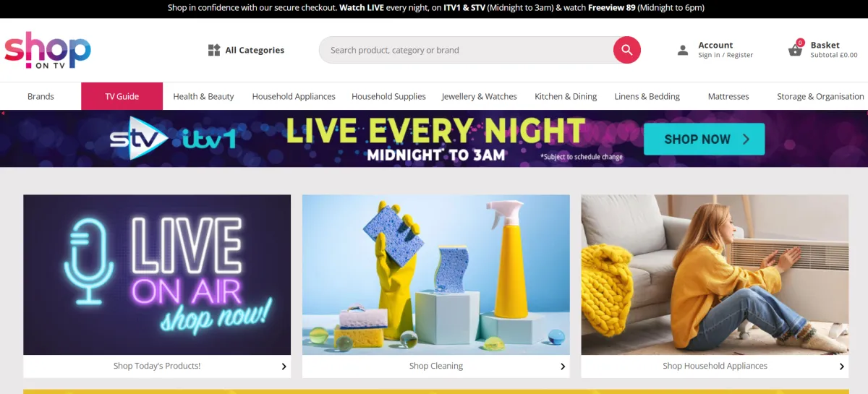The height and width of the screenshot is (394, 868).
Task: Open the Brands menu item
Action: (x=41, y=96)
